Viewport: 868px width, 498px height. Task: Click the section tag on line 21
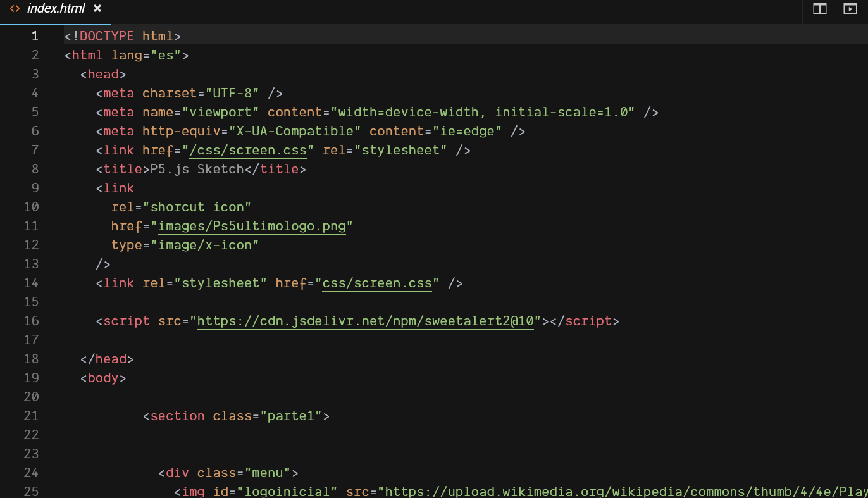[178, 416]
